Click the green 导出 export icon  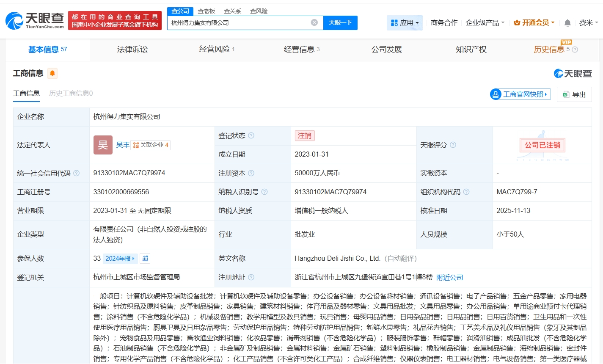click(x=565, y=94)
